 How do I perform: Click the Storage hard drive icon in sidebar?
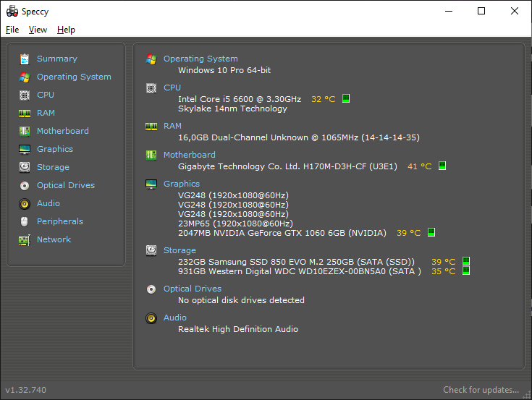[25, 167]
